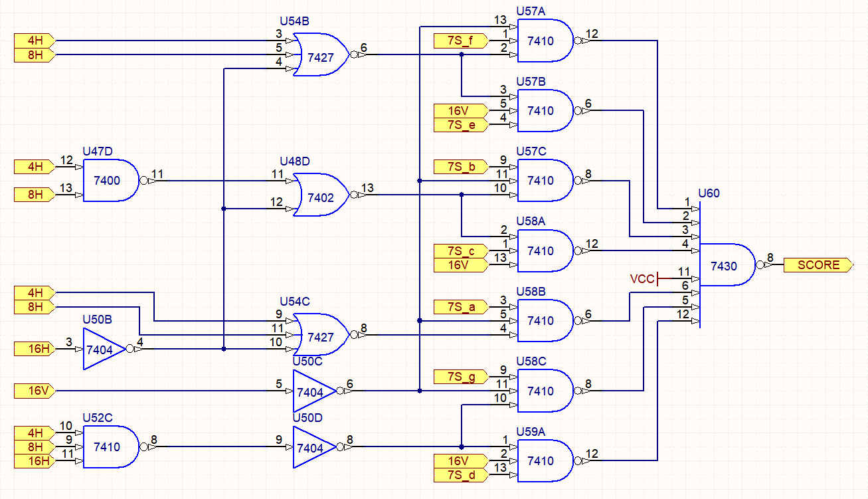Select the 16V port on U59A pin 2
This screenshot has width=868, height=499.
[460, 461]
